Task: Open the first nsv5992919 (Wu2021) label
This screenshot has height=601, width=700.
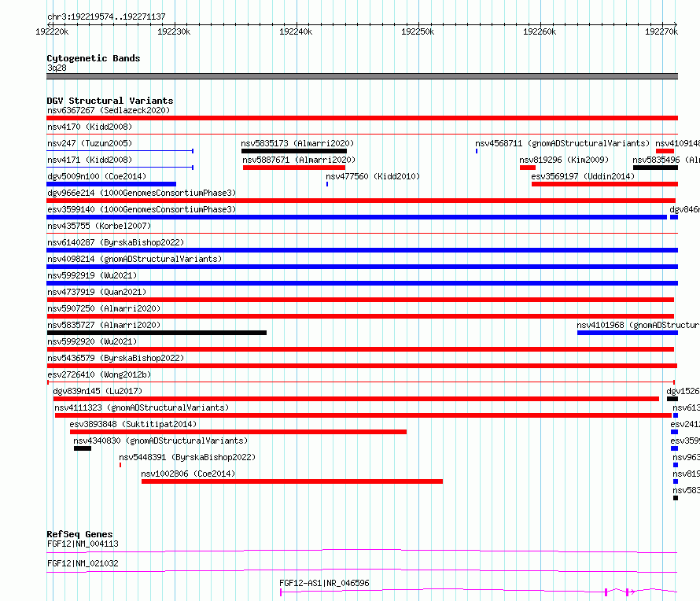Action: [92, 275]
